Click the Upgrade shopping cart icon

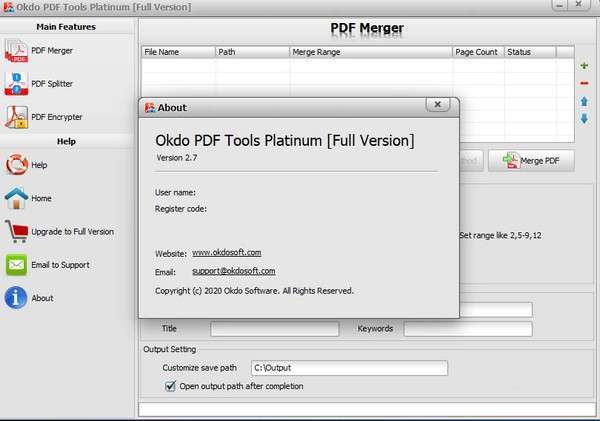(16, 231)
